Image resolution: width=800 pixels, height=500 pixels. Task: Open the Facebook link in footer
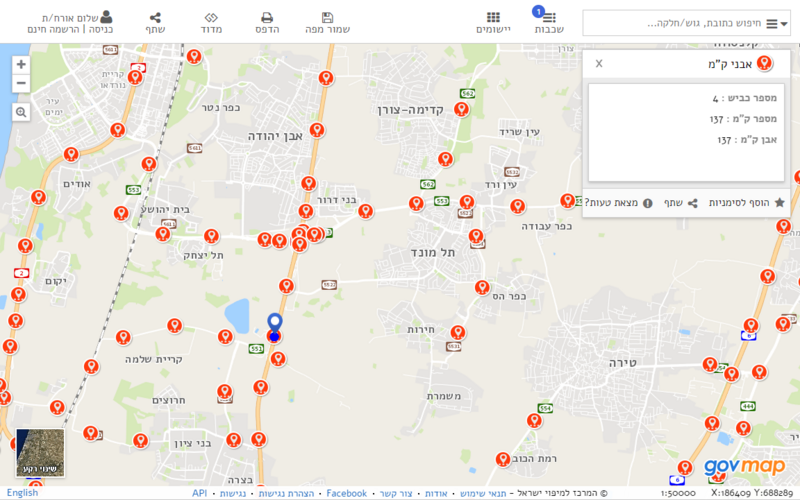tap(346, 493)
